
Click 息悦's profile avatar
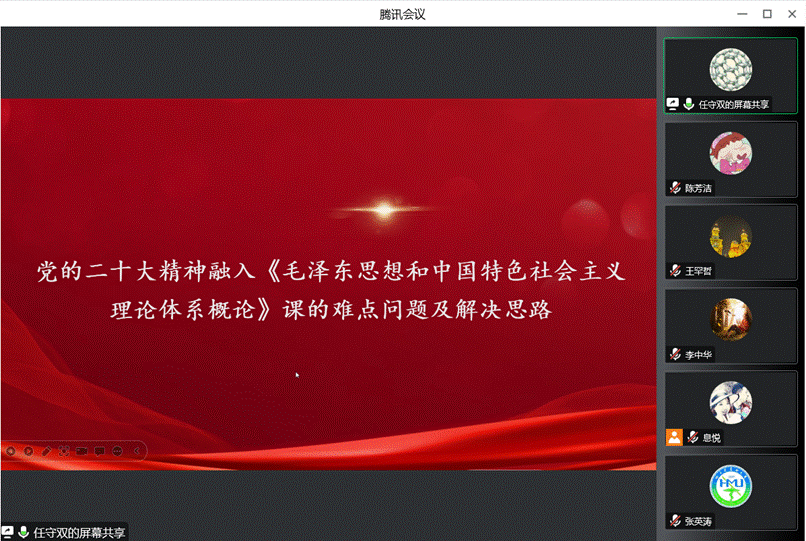point(730,401)
